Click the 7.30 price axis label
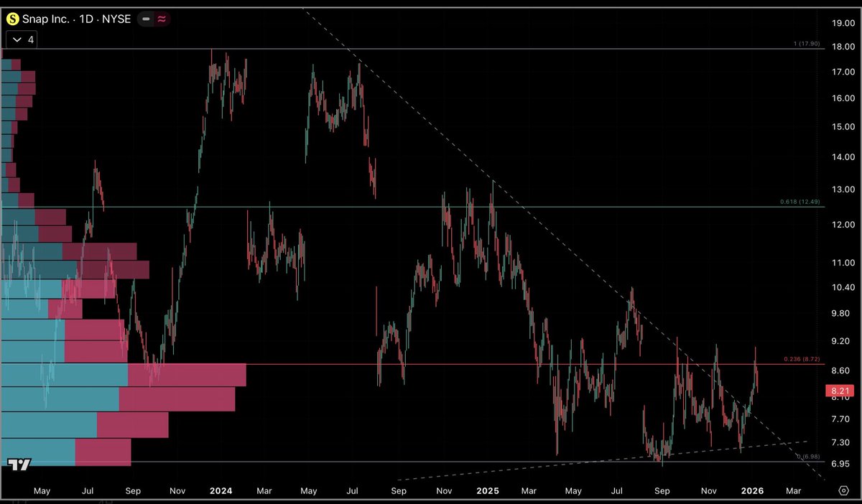862x504 pixels. tap(842, 442)
